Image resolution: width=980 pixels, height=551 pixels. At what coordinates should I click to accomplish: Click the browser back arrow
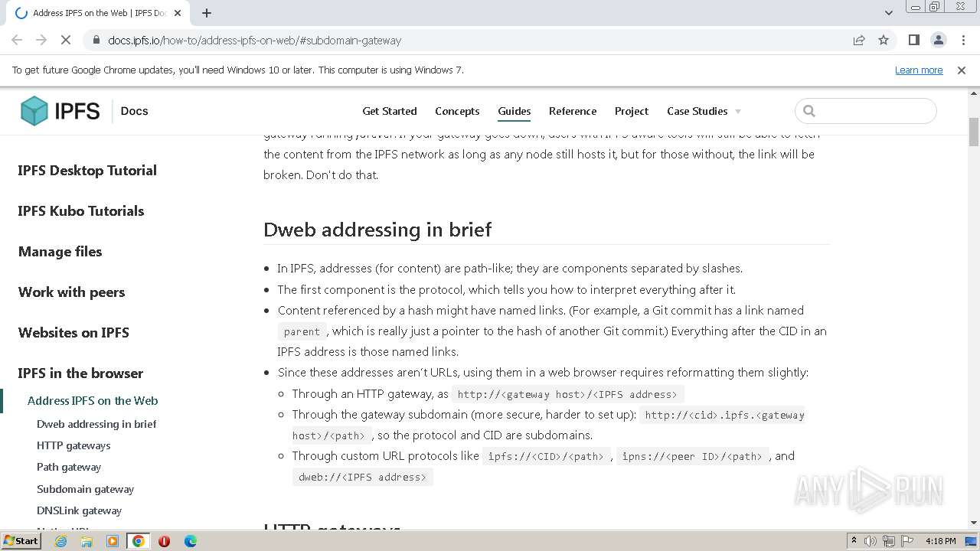17,41
